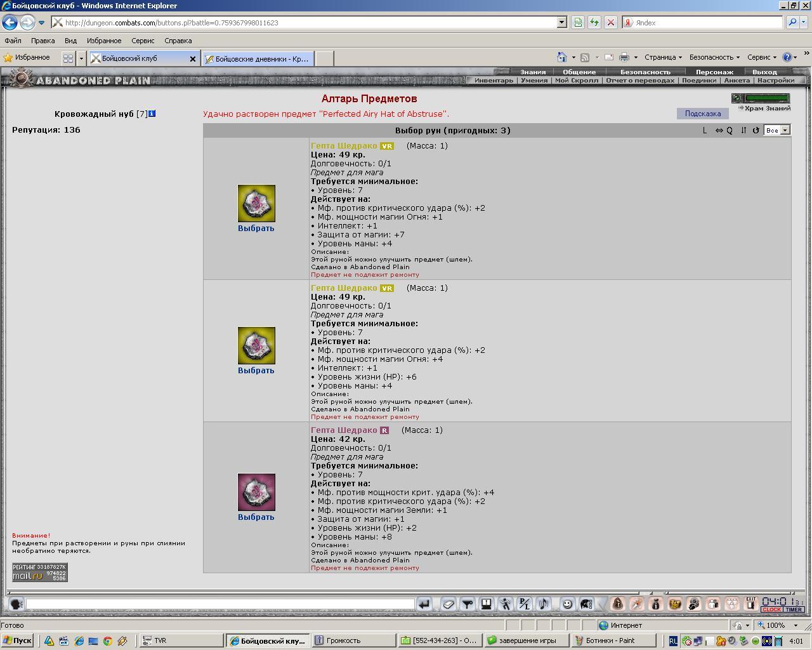The height and width of the screenshot is (650, 812).
Task: Click the address bar URL field
Action: (310, 22)
